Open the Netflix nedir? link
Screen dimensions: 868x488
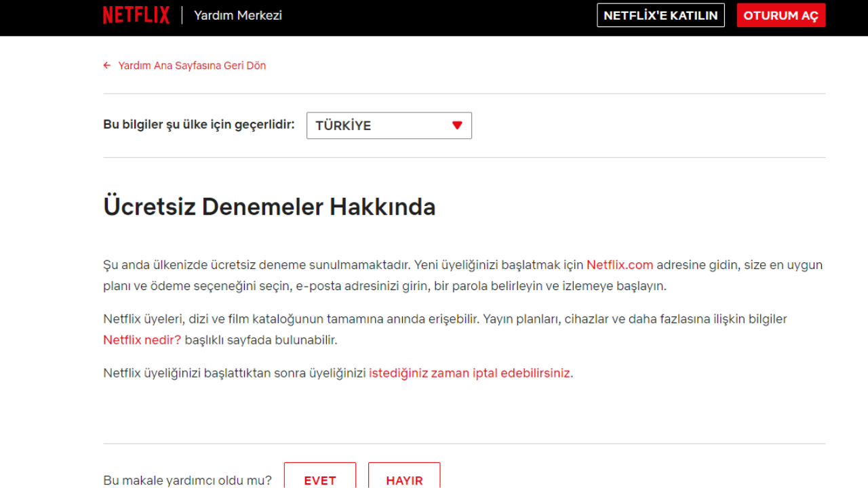[x=142, y=340]
